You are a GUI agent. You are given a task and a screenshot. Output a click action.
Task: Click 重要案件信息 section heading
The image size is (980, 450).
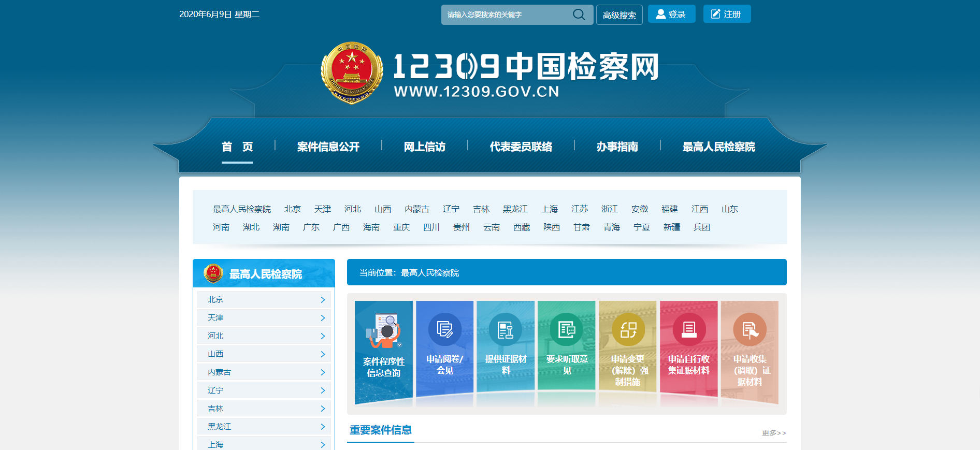point(381,430)
